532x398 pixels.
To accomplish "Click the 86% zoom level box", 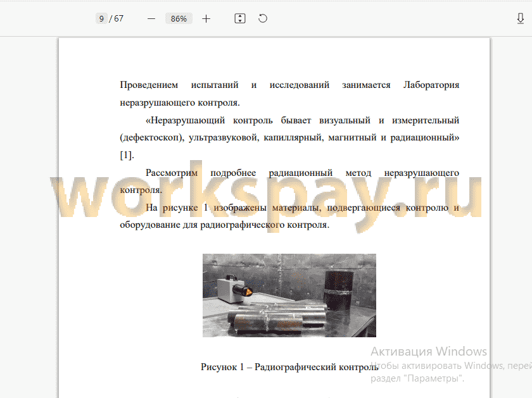I will 179,18.
